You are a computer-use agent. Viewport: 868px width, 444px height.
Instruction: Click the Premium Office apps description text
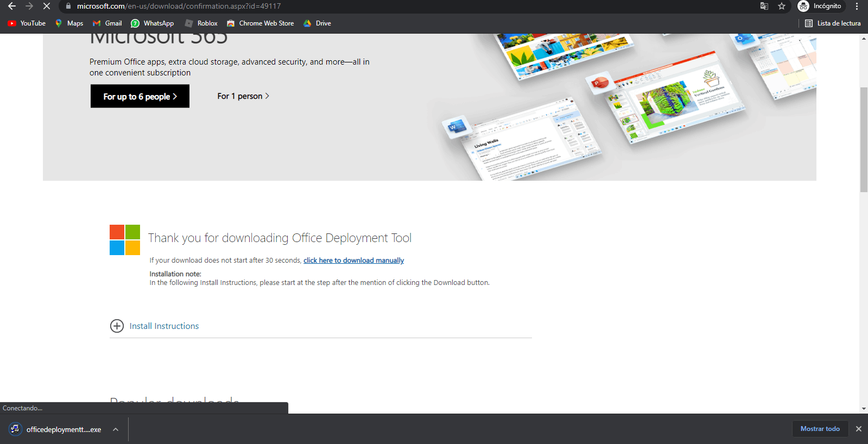(230, 67)
